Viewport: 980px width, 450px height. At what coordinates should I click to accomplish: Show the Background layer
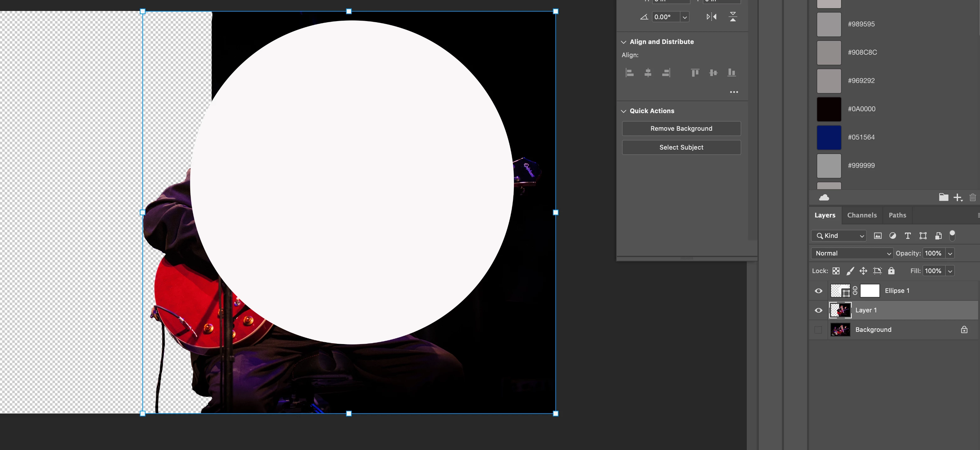(x=818, y=330)
